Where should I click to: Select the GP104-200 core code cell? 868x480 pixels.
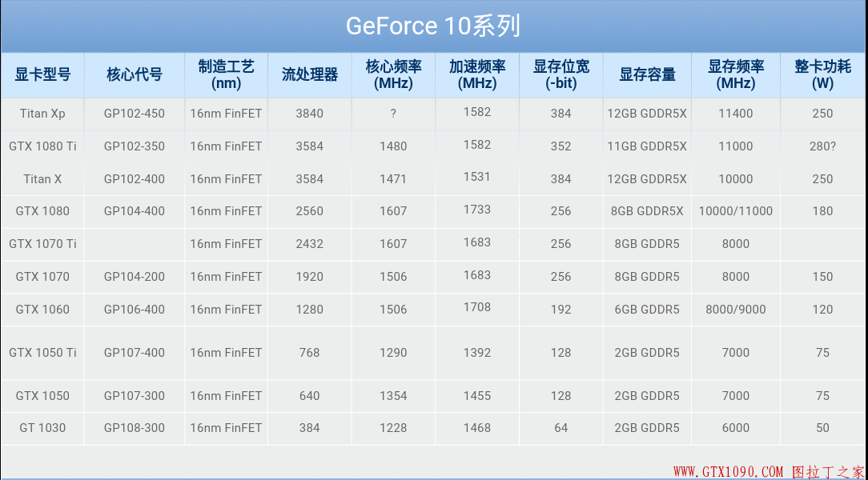(135, 277)
